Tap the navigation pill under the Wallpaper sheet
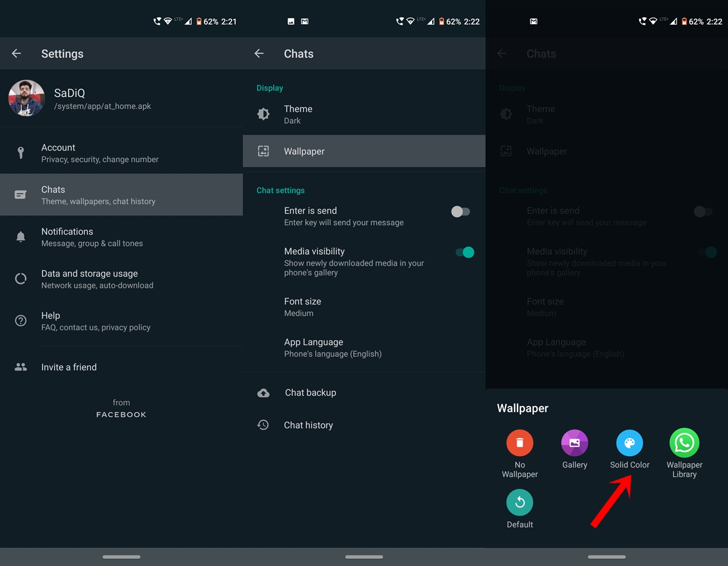This screenshot has height=566, width=728. 607,557
